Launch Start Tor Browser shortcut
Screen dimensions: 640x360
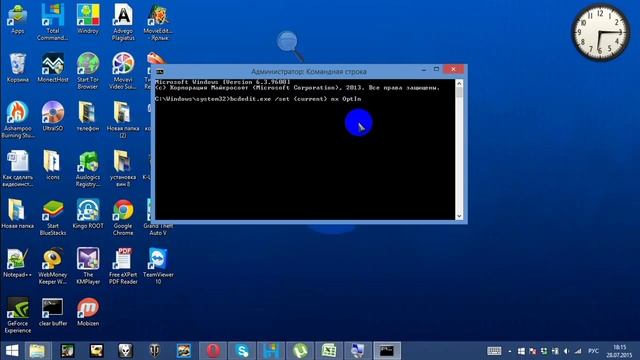tap(88, 71)
